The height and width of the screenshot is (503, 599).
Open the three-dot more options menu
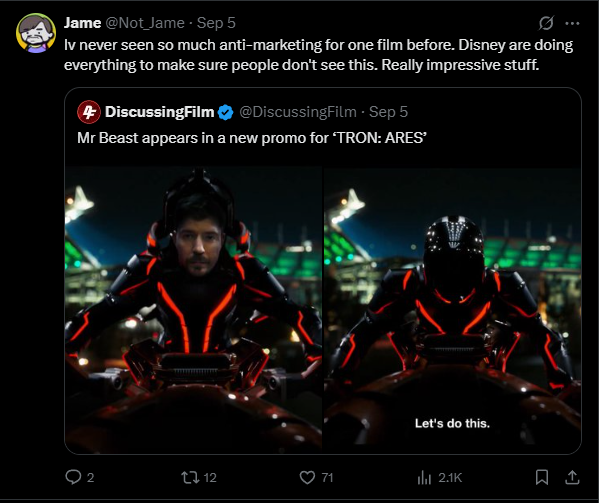tap(572, 23)
